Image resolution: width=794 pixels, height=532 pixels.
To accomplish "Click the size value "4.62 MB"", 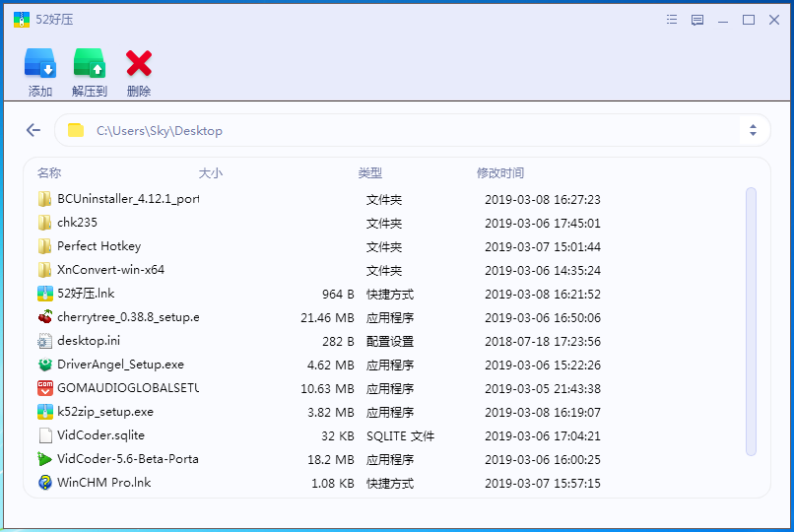I will click(x=331, y=365).
